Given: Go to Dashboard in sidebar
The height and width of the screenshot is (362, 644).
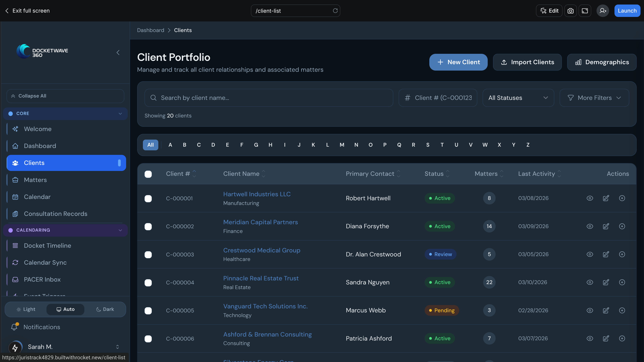Looking at the screenshot, I should 66,146.
